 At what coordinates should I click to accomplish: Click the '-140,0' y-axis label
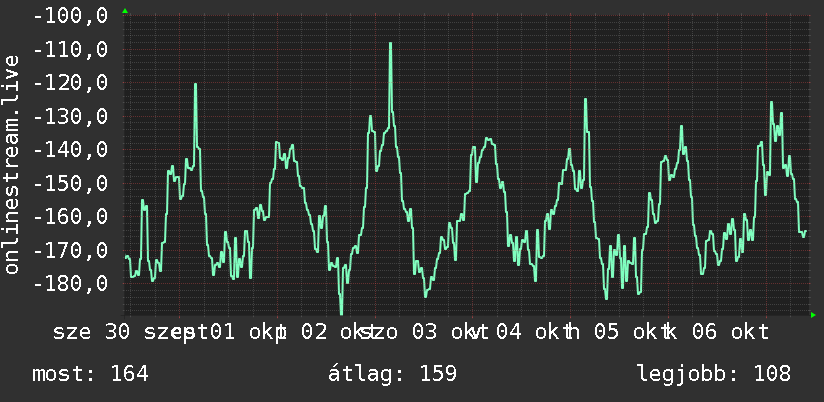(70, 150)
